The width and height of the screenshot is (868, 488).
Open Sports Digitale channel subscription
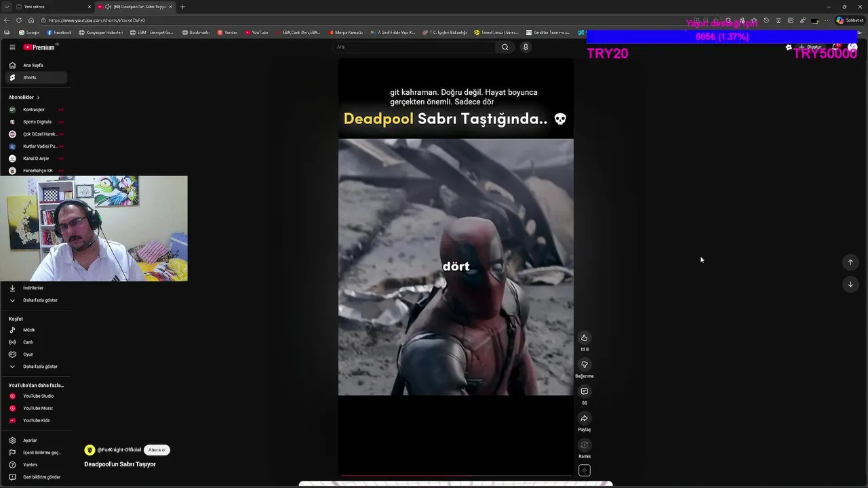[35, 122]
